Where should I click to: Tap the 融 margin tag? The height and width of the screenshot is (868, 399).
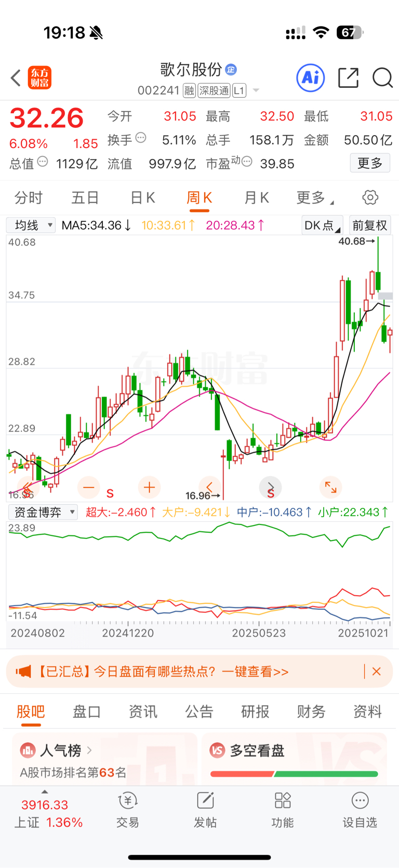click(x=189, y=91)
